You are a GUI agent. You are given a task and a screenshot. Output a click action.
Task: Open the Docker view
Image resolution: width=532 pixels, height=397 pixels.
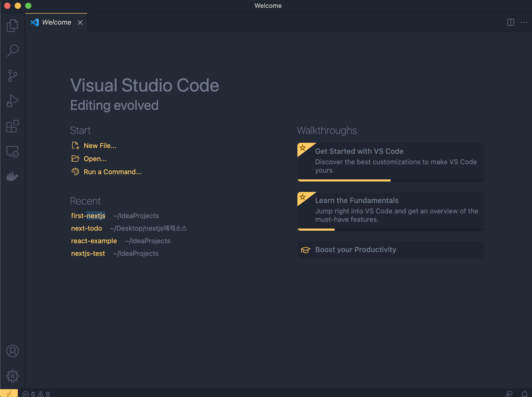tap(12, 177)
